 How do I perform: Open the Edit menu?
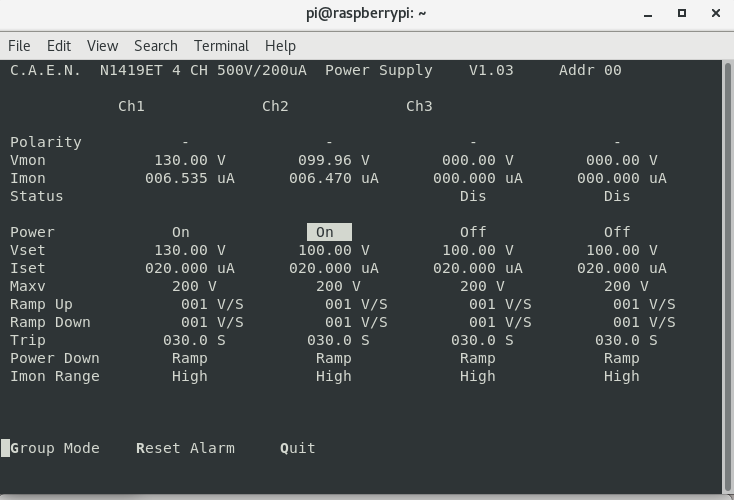(59, 46)
